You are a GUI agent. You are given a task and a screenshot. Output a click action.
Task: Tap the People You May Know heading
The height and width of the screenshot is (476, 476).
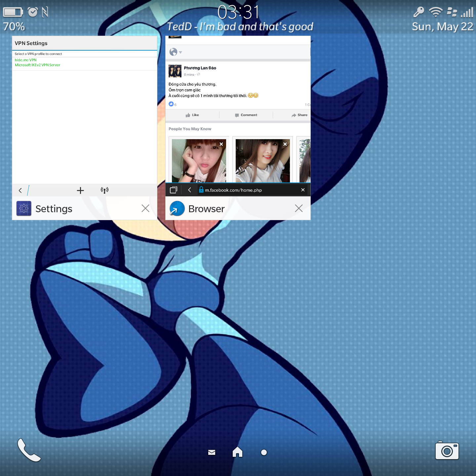point(190,129)
